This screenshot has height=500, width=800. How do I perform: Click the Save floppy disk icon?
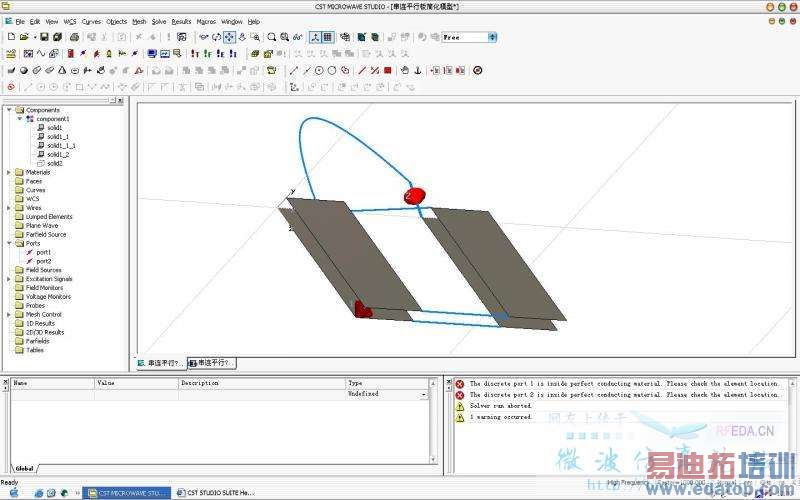click(44, 37)
